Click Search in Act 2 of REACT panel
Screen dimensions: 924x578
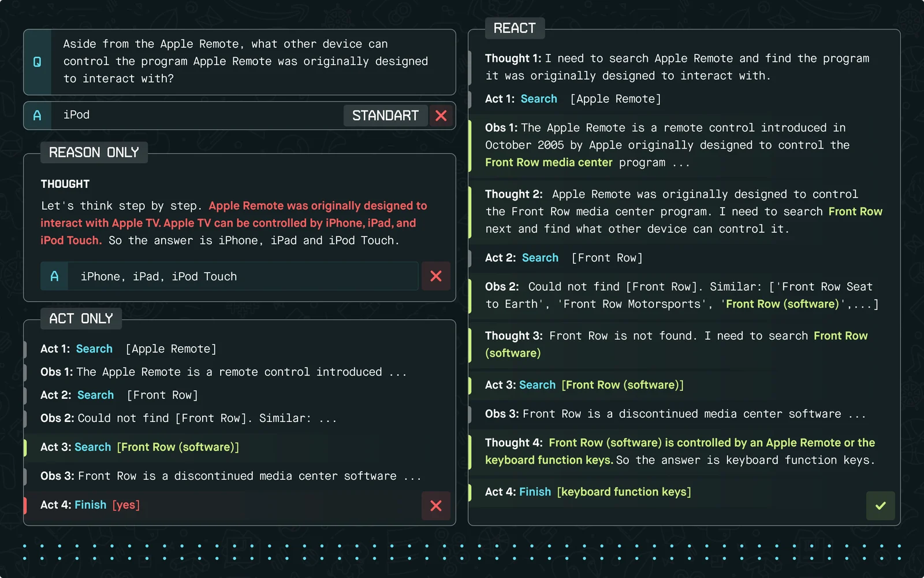540,258
